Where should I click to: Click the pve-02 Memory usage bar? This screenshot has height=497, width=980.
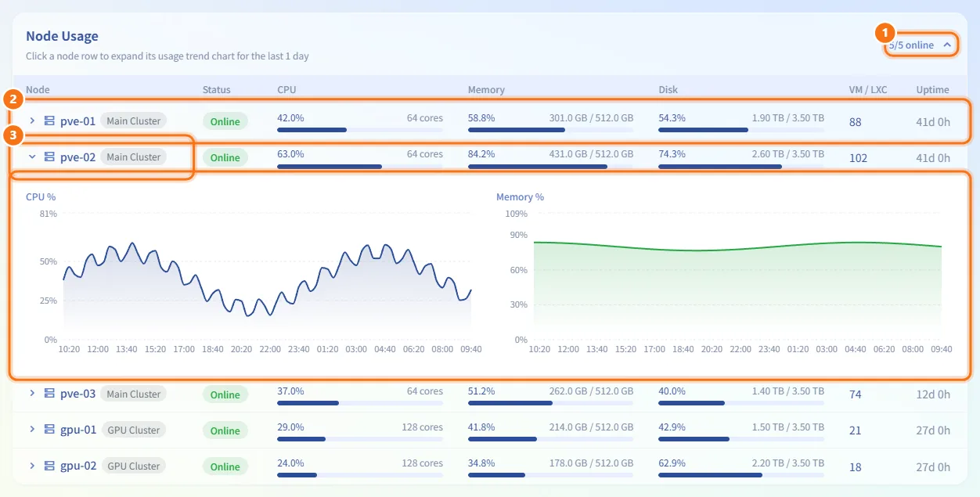[x=550, y=166]
